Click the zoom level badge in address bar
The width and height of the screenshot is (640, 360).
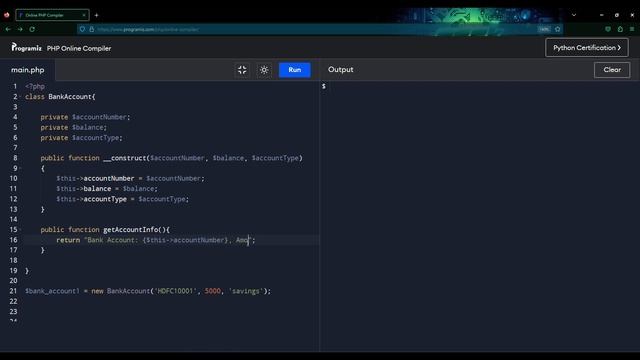544,29
